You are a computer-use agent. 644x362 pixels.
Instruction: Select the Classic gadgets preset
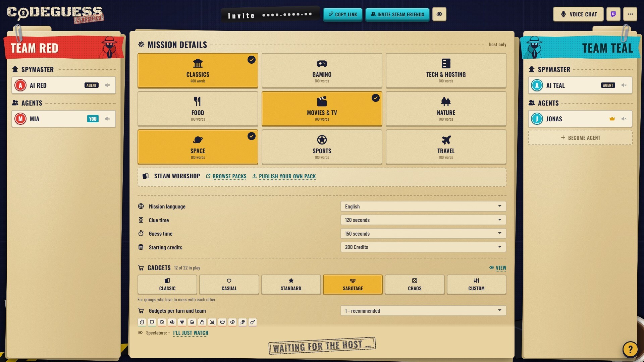[x=167, y=285]
